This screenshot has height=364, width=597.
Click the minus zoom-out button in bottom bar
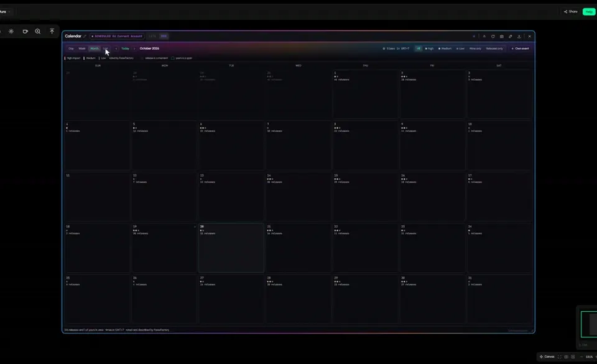581,357
